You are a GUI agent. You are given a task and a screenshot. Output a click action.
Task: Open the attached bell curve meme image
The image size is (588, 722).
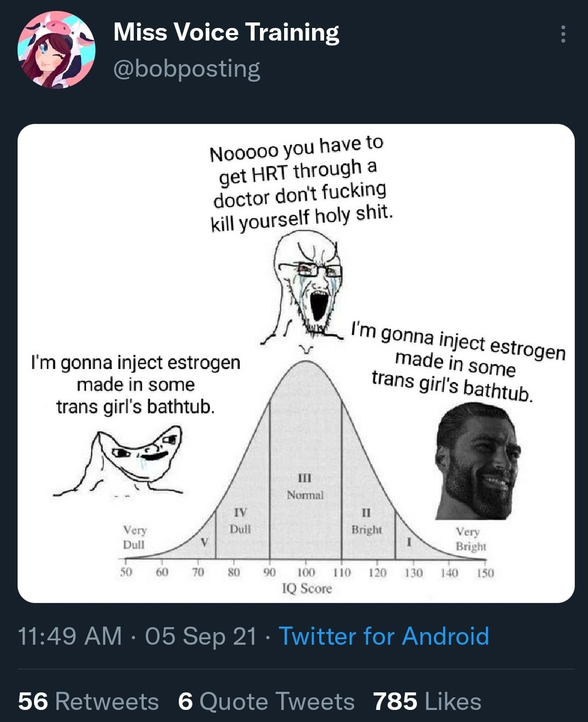(296, 363)
